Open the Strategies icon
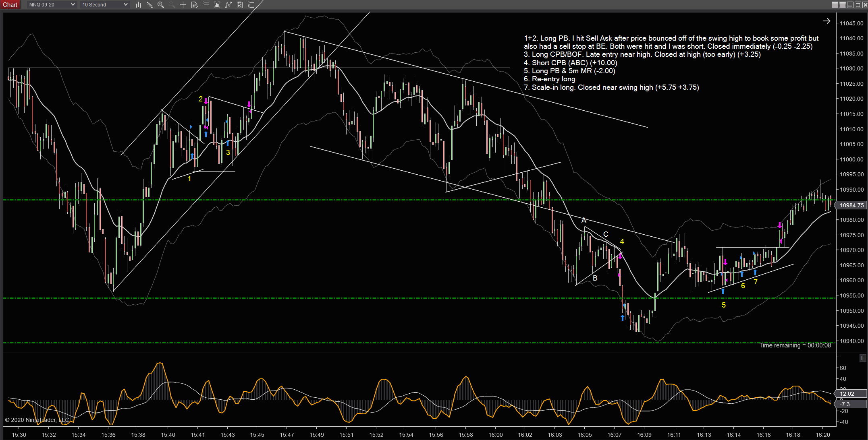This screenshot has width=868, height=440. (240, 5)
